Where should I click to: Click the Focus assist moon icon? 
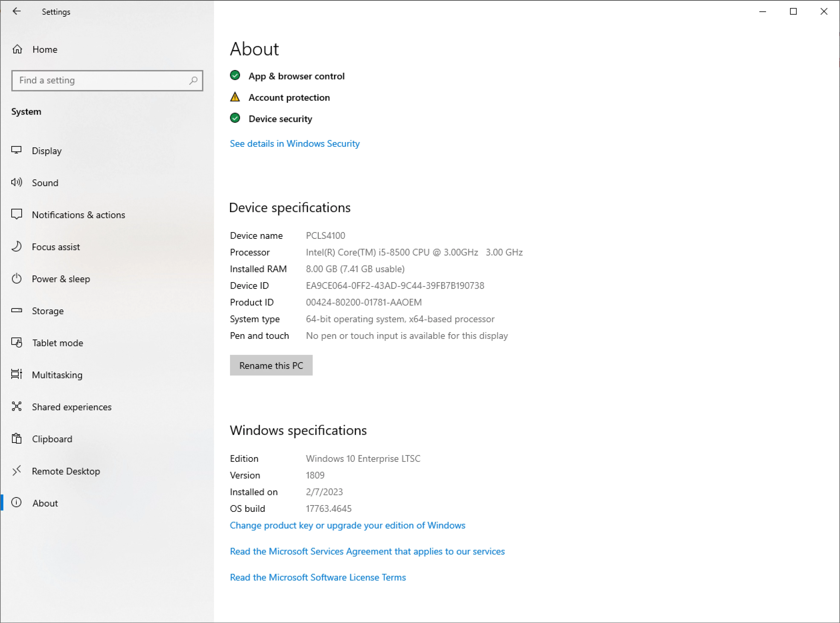pos(16,247)
